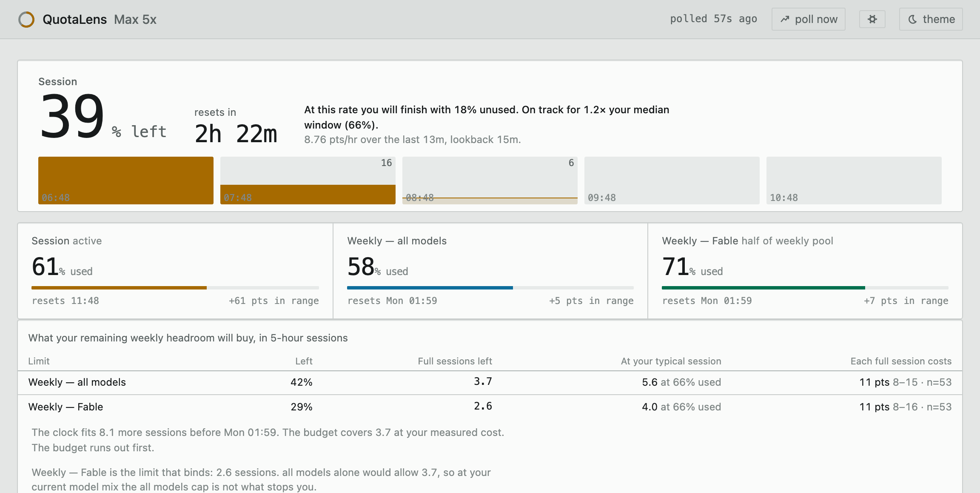Click the '61' Session active used figure
Image resolution: width=980 pixels, height=493 pixels.
[x=45, y=267]
